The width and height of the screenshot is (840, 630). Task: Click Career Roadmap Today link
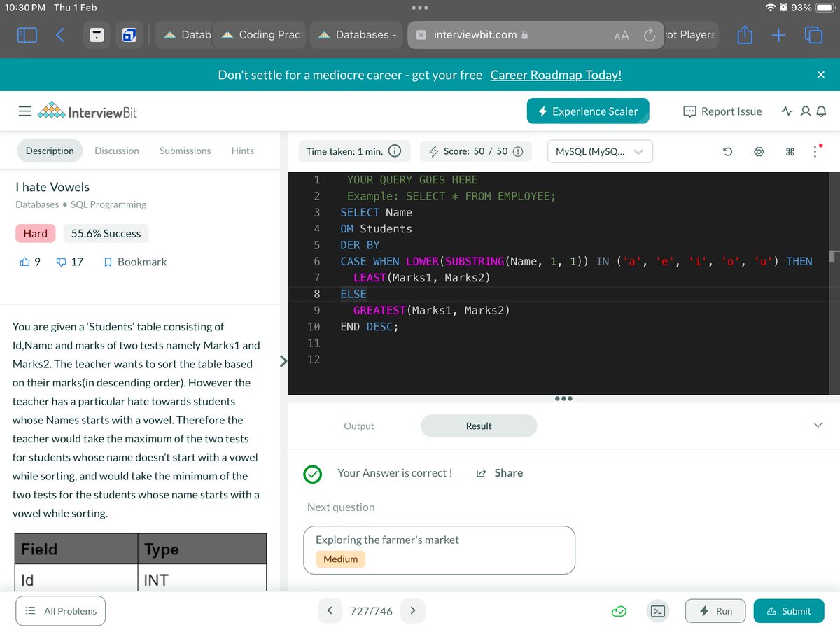click(x=556, y=75)
